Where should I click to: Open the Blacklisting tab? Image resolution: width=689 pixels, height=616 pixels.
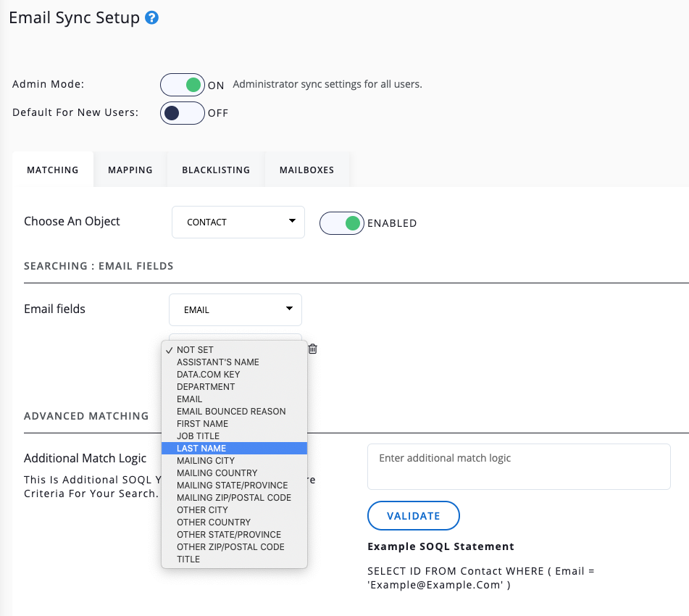point(216,170)
